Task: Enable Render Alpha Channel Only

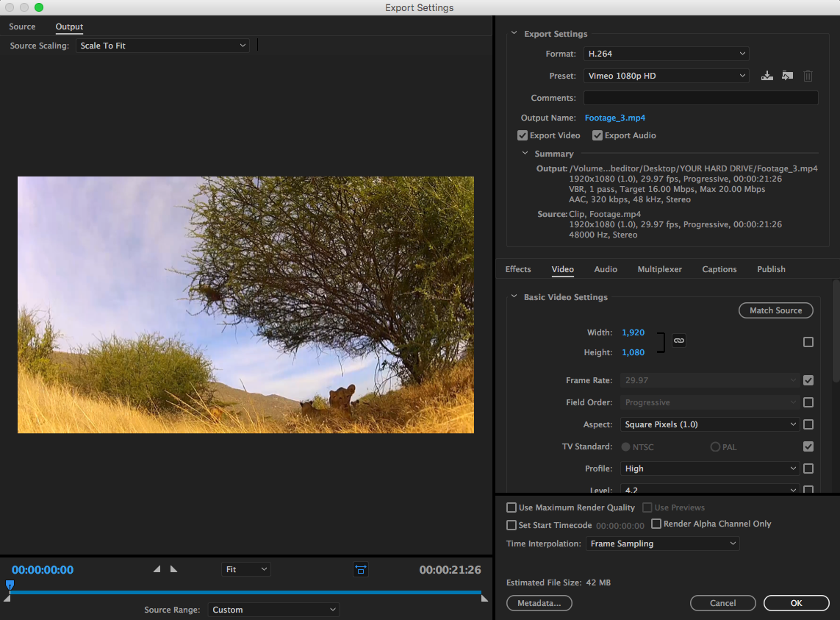Action: coord(656,524)
